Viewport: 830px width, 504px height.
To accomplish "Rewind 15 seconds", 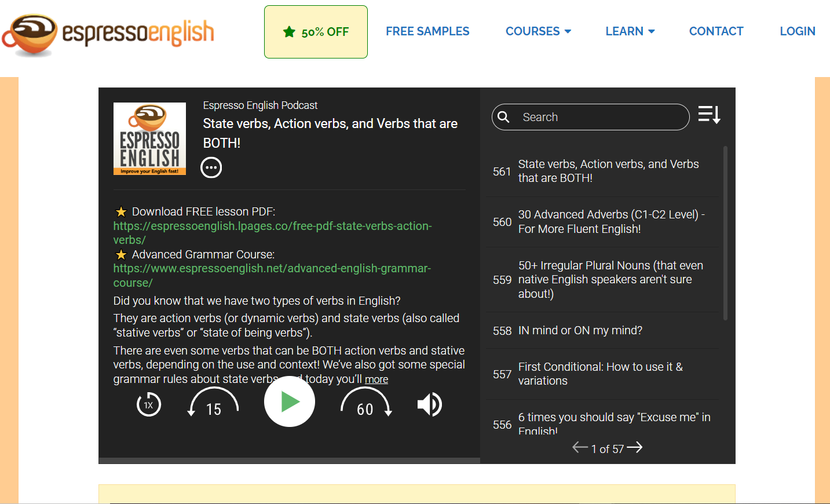I will (213, 402).
